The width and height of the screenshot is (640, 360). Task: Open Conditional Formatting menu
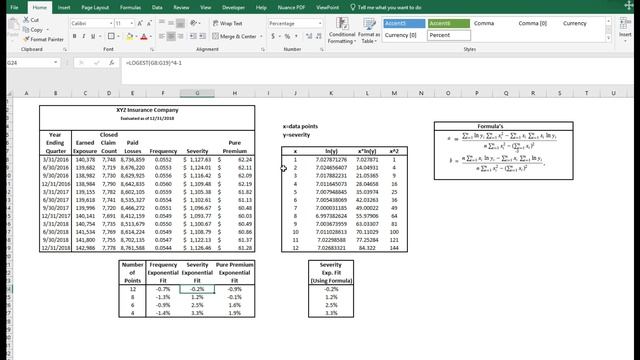coord(342,30)
